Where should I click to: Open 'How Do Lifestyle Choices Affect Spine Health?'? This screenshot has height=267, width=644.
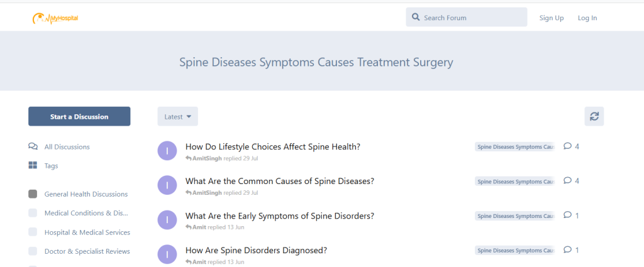(272, 147)
